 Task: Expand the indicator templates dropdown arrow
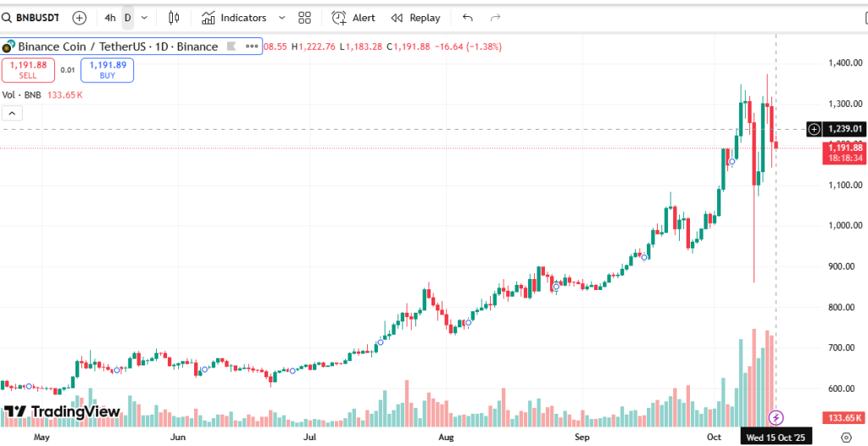[281, 18]
